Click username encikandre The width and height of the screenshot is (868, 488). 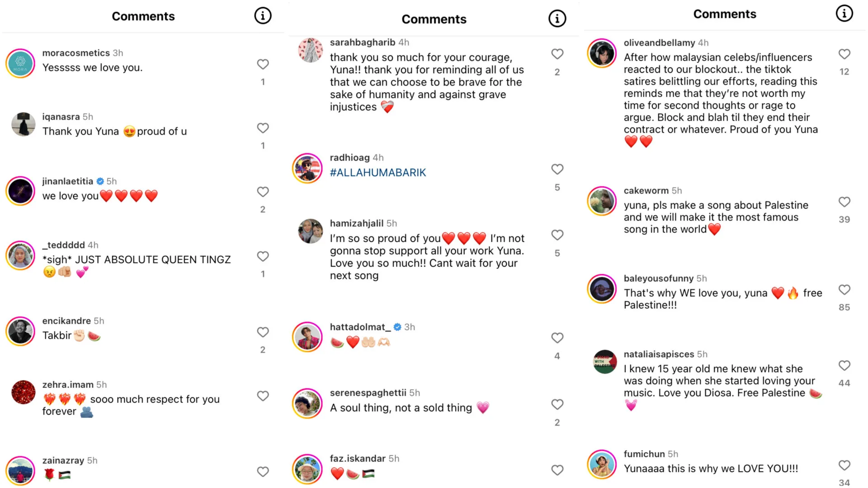(x=66, y=321)
